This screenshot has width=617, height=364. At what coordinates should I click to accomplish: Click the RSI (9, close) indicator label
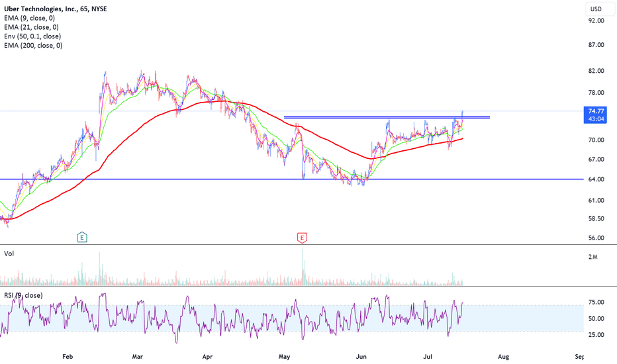[x=23, y=295]
